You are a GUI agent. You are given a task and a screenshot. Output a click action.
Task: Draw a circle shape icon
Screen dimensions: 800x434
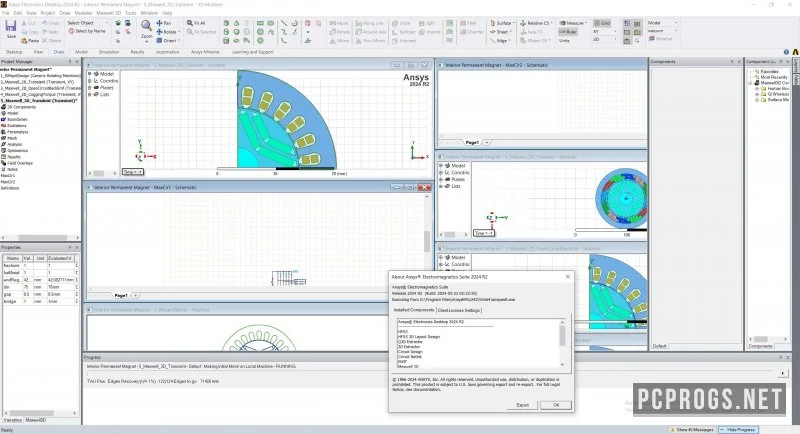[260, 32]
